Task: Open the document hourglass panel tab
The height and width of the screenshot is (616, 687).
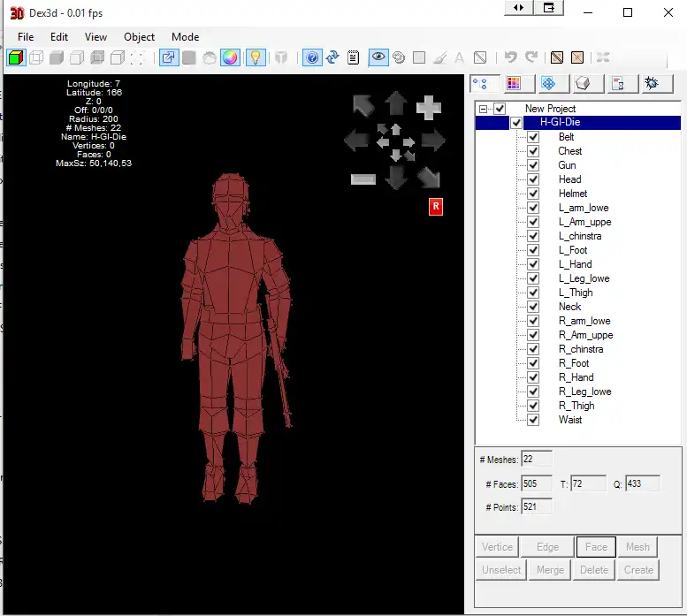Action: click(x=623, y=83)
